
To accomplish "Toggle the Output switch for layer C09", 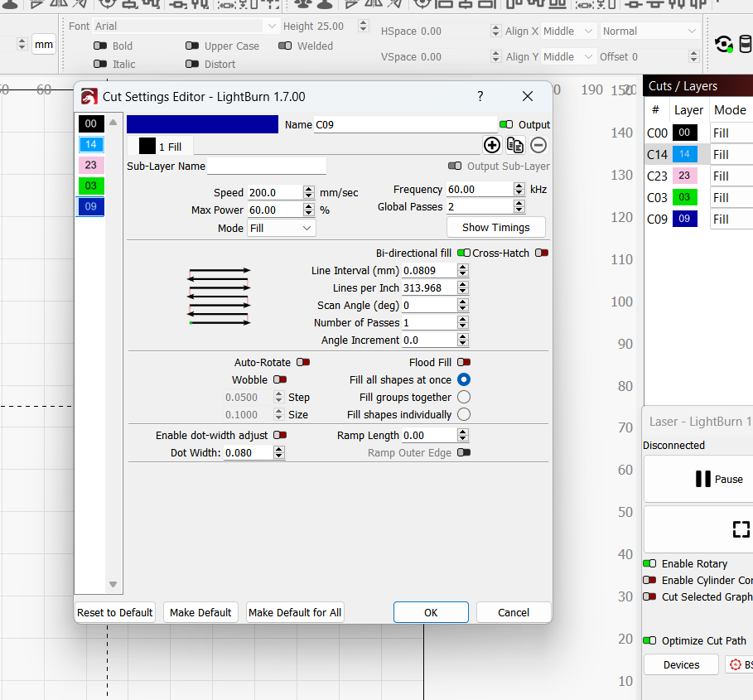I will click(x=506, y=124).
